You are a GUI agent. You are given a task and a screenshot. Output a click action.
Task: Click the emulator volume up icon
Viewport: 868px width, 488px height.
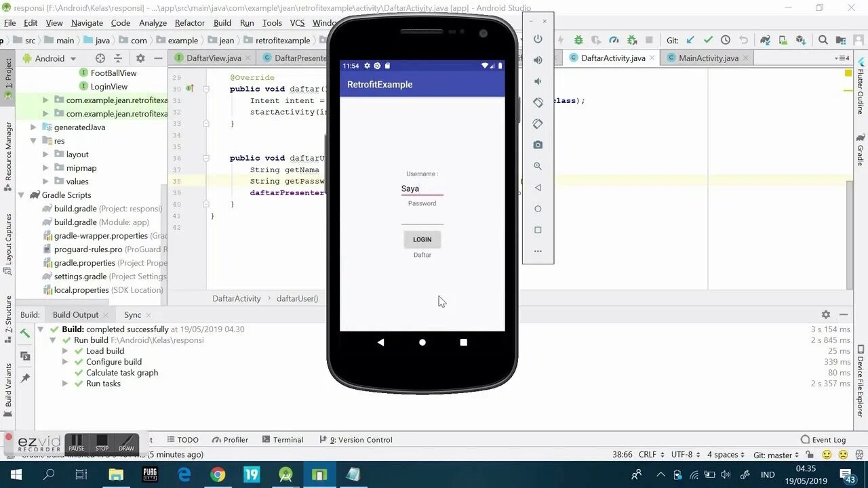[538, 60]
